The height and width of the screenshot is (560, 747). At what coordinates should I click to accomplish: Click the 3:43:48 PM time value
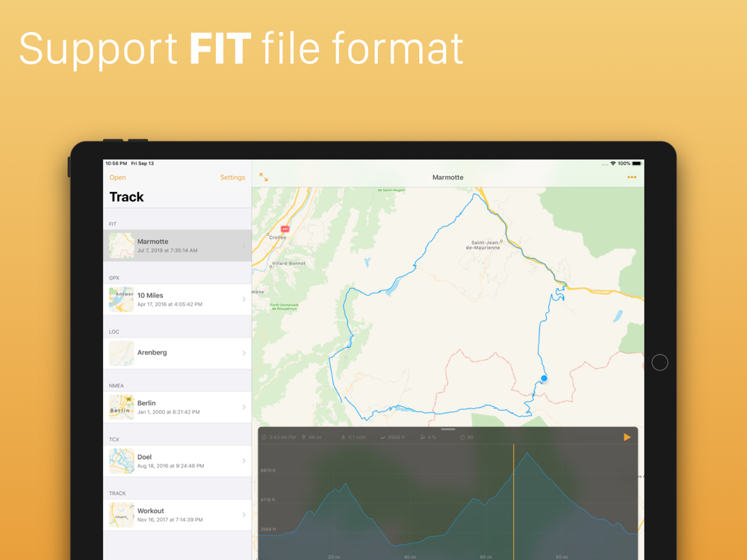(282, 437)
